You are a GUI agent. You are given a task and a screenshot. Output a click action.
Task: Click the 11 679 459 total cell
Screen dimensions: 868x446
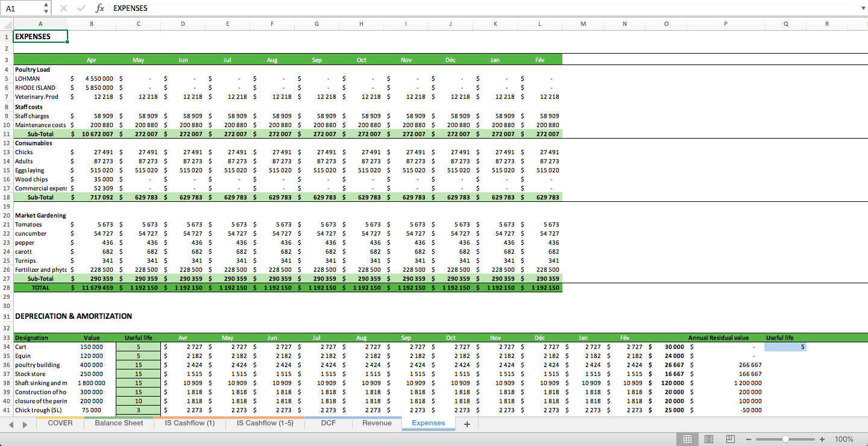click(x=92, y=287)
